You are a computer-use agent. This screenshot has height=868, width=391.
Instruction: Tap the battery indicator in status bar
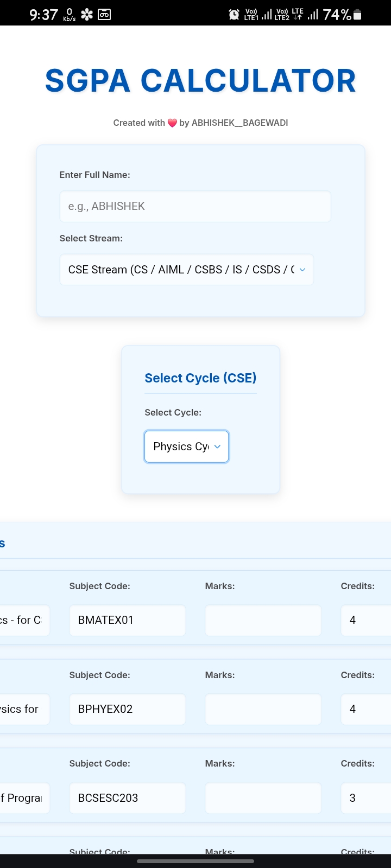358,14
